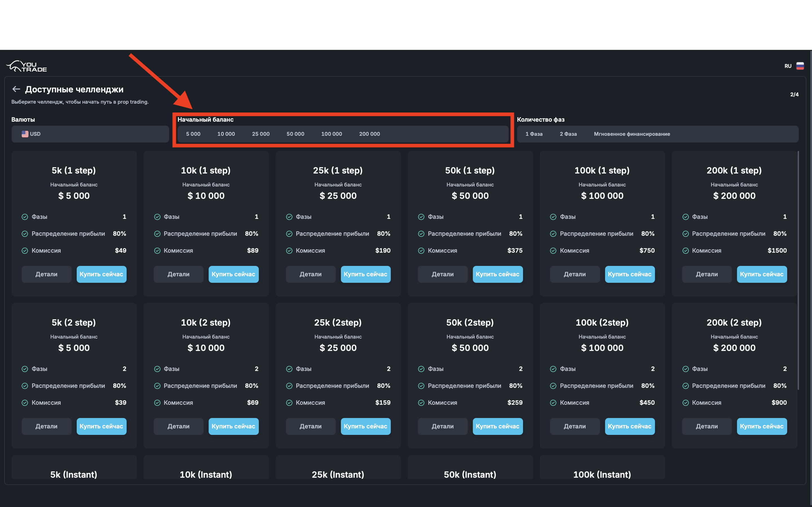Viewport: 812px width, 507px height.
Task: Click Комиссия checkmark icon in 200k (1 step)
Action: 685,251
